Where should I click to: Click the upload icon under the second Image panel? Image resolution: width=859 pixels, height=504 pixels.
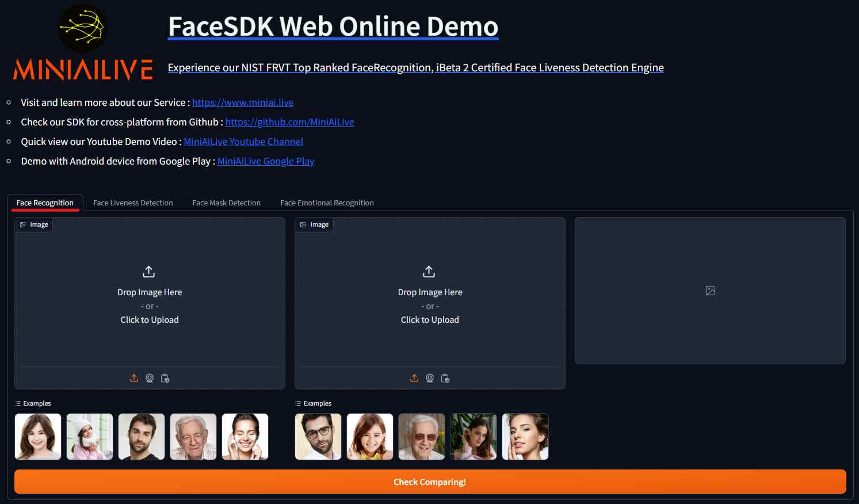pos(414,378)
